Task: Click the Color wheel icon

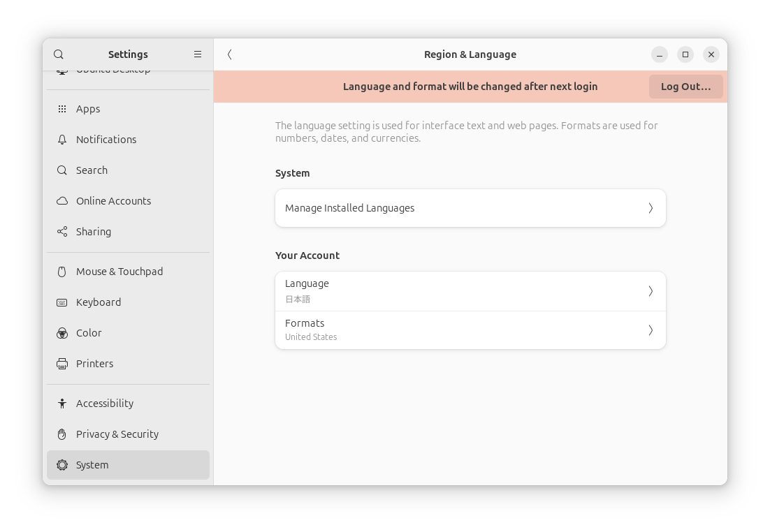Action: point(62,333)
